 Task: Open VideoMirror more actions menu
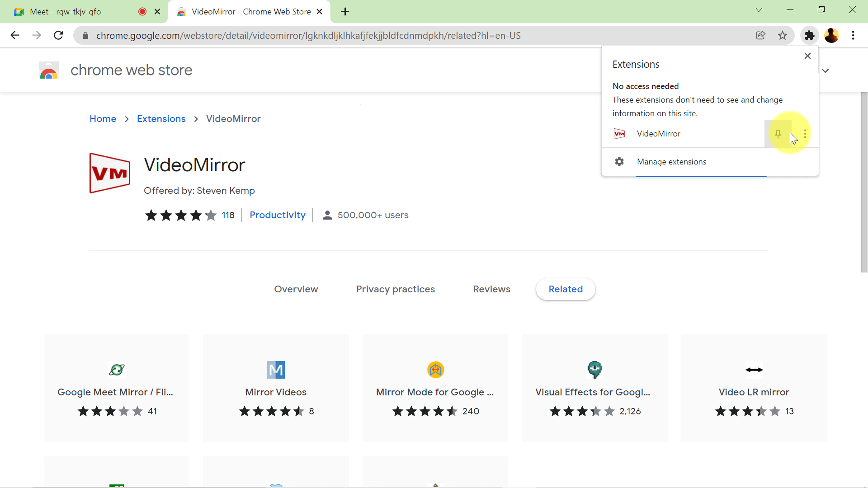click(805, 134)
